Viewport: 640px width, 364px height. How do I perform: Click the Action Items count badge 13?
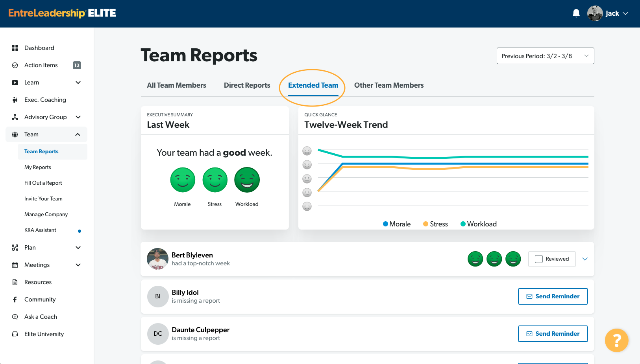pos(77,65)
